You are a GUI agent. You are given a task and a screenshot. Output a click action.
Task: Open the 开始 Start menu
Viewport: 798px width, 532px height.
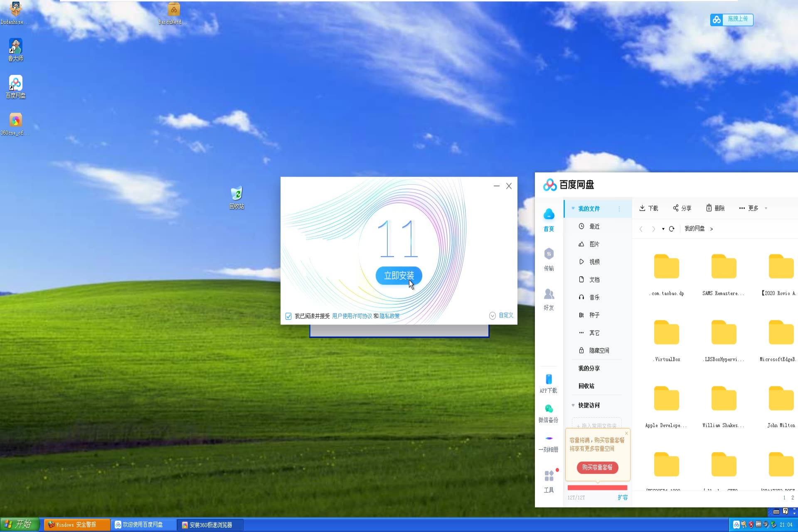point(20,525)
